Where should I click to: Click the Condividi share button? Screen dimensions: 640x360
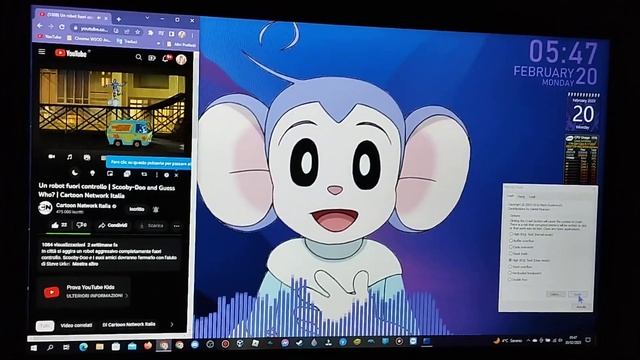(113, 225)
